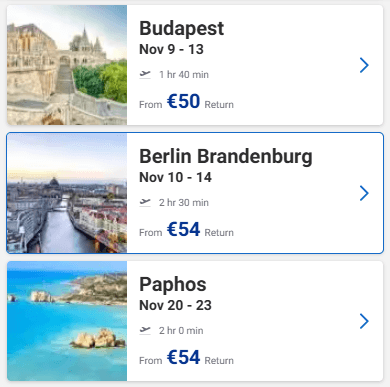
Task: Select the Nov 9 - 13 date range
Action: pos(171,49)
